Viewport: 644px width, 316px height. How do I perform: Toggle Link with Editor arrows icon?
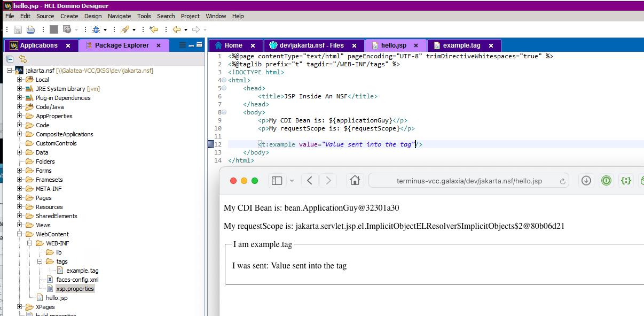tap(22, 59)
